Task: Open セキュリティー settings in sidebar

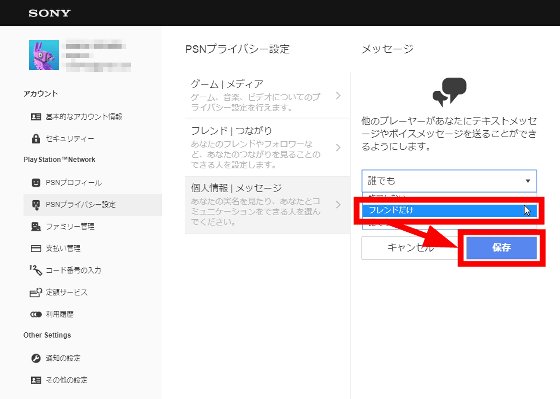Action: point(70,139)
